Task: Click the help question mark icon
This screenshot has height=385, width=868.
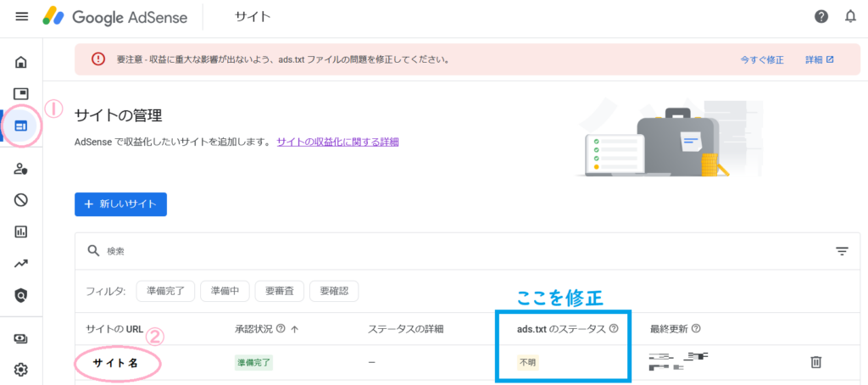Action: pos(821,17)
